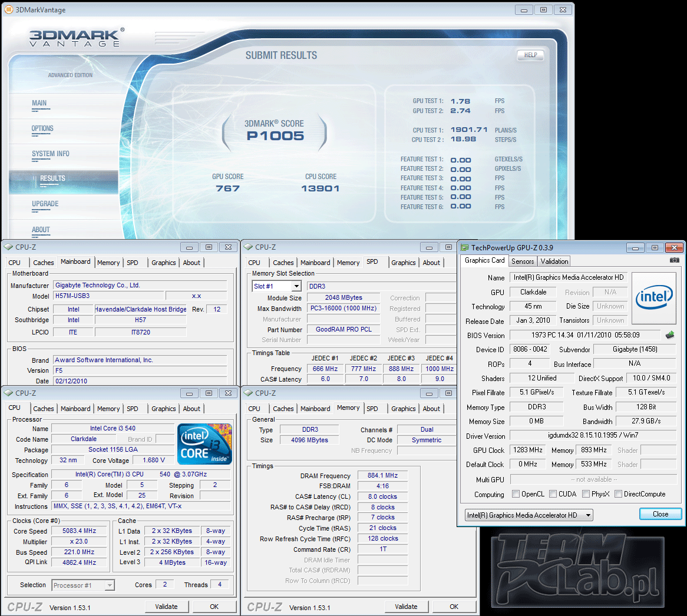Image resolution: width=687 pixels, height=616 pixels.
Task: Click the CPU score 13901
Action: 321,188
